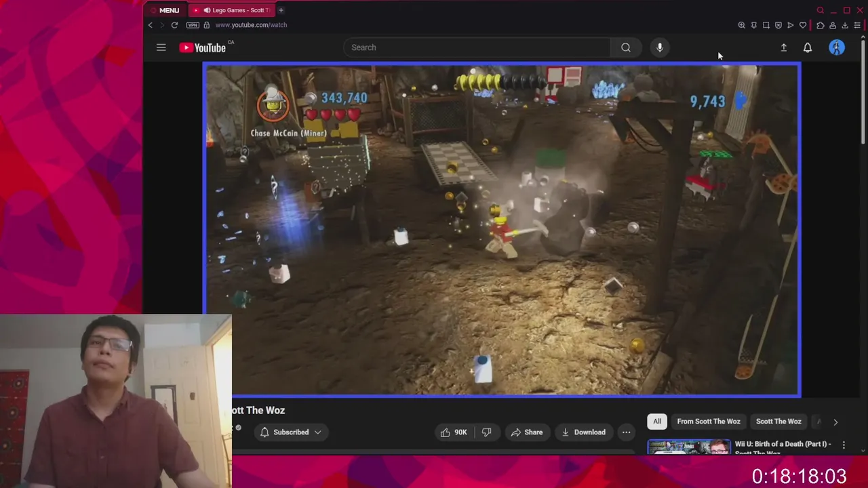Viewport: 868px width, 488px height.
Task: Click the zoom magnifier icon in address bar
Action: (x=741, y=25)
